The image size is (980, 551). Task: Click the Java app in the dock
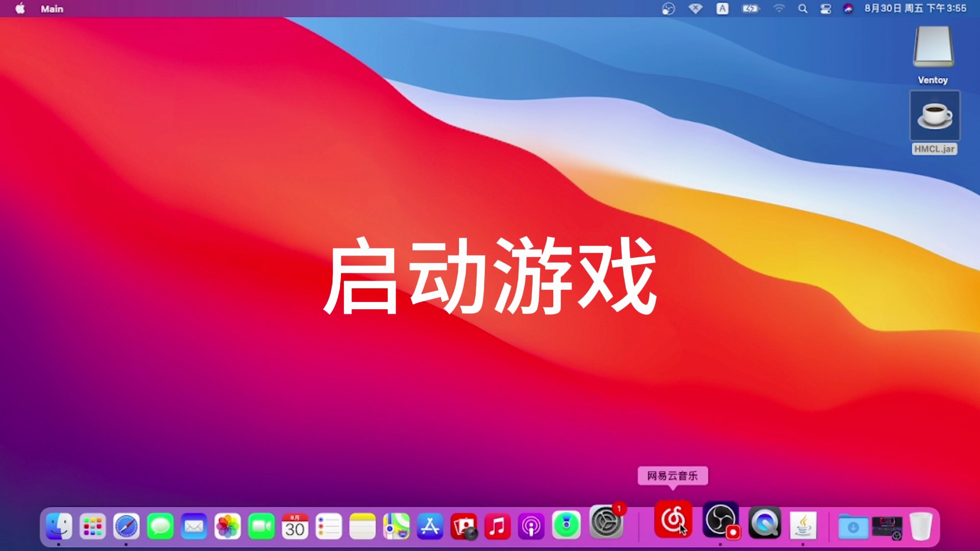click(803, 526)
